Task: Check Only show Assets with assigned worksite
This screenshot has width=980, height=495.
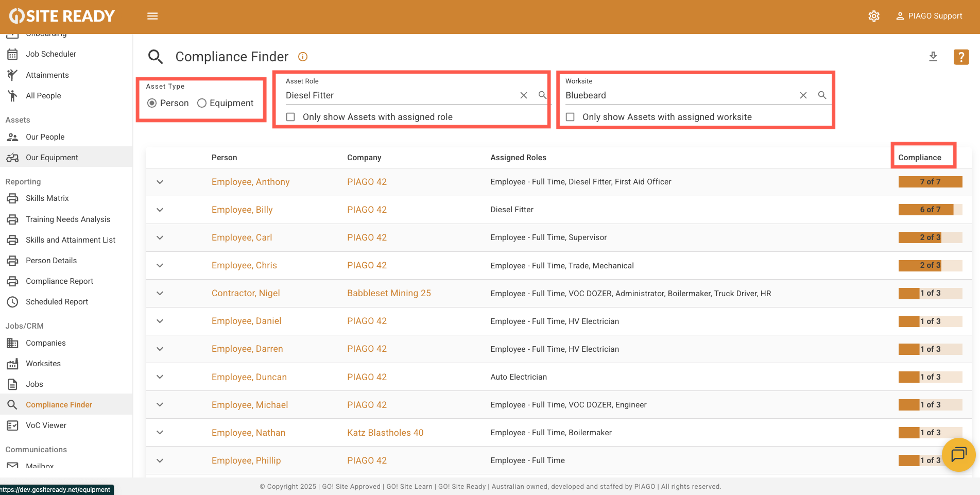Action: pos(570,117)
